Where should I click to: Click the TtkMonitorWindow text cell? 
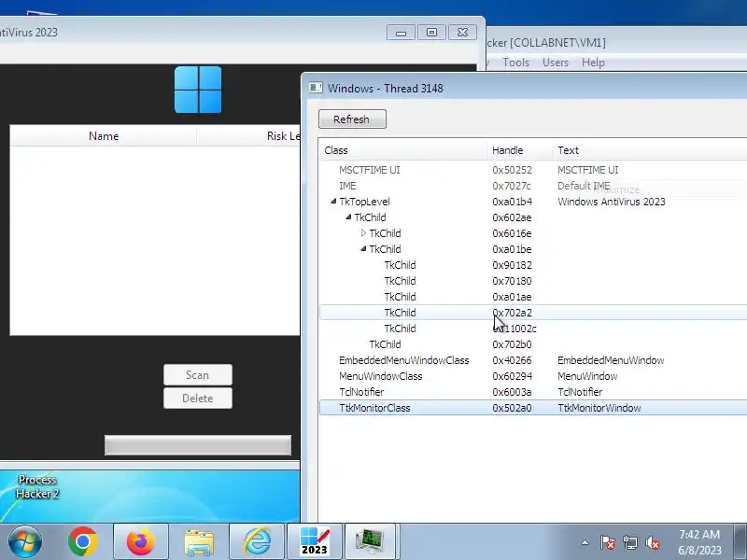pos(599,408)
